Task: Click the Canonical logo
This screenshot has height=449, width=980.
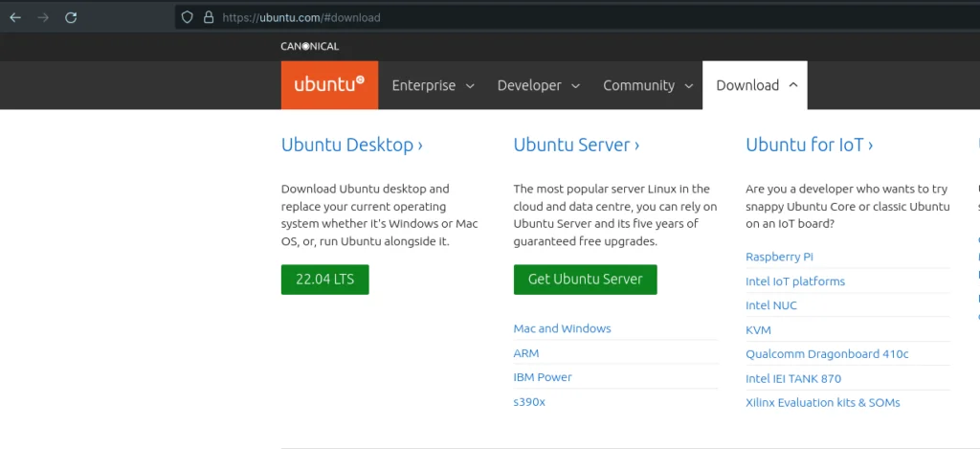Action: [x=309, y=46]
